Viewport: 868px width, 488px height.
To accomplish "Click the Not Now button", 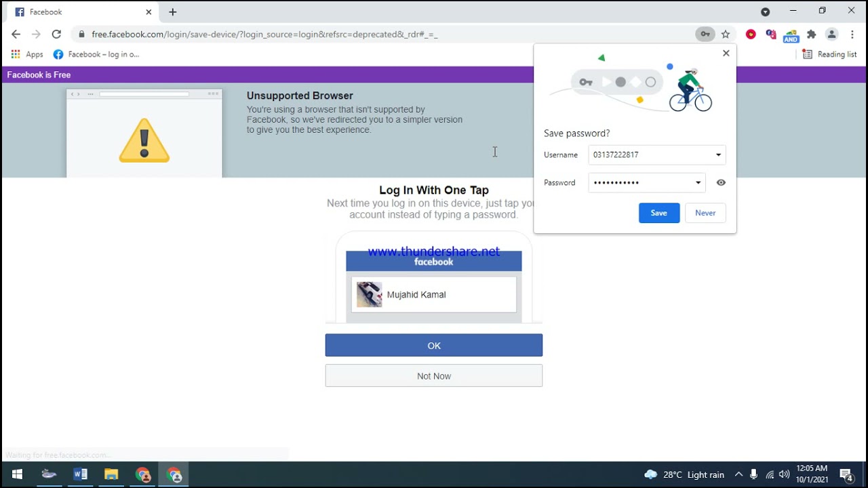I will click(x=434, y=376).
